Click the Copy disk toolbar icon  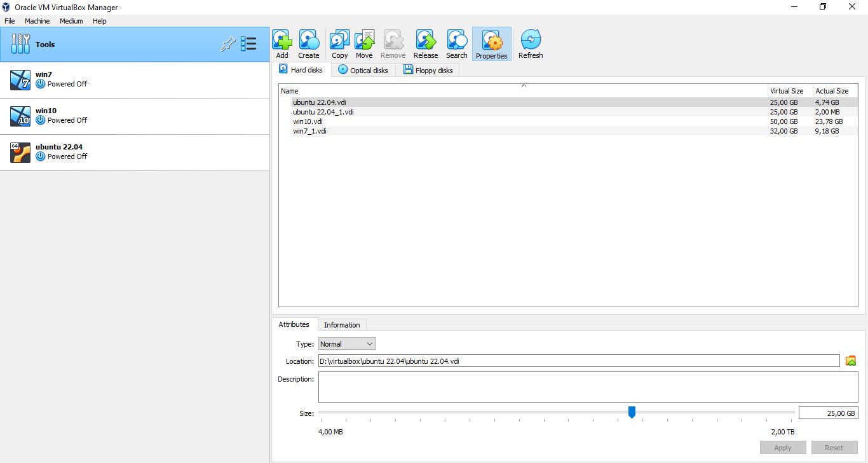(340, 44)
